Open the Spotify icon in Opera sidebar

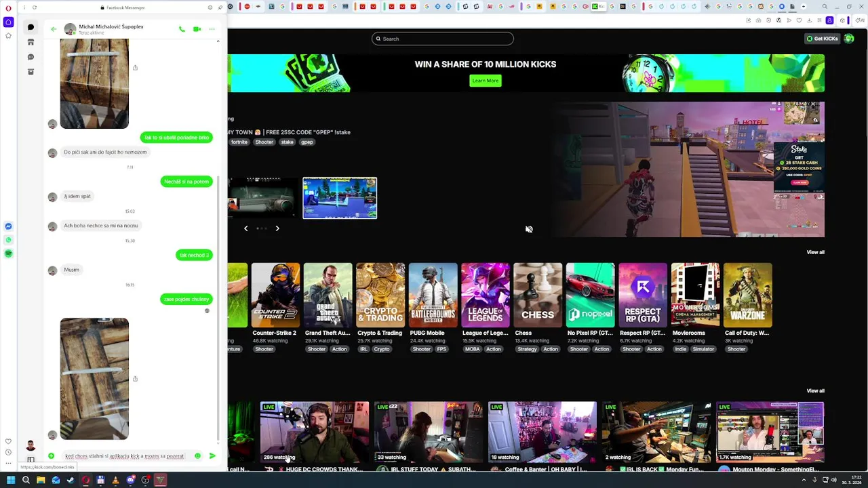tap(8, 253)
